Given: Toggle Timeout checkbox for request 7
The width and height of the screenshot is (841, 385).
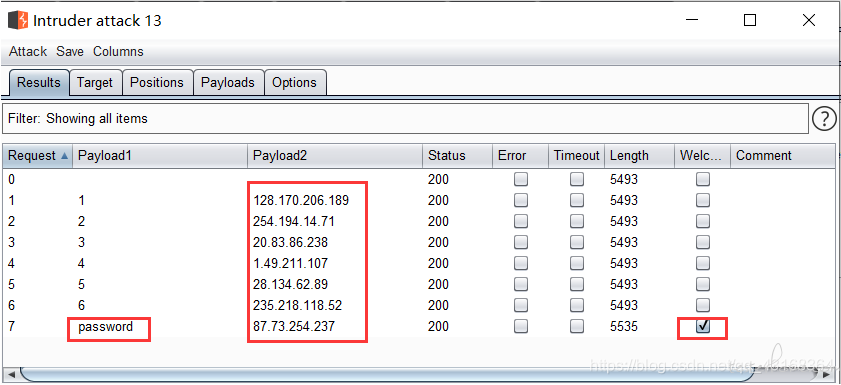Looking at the screenshot, I should 577,327.
